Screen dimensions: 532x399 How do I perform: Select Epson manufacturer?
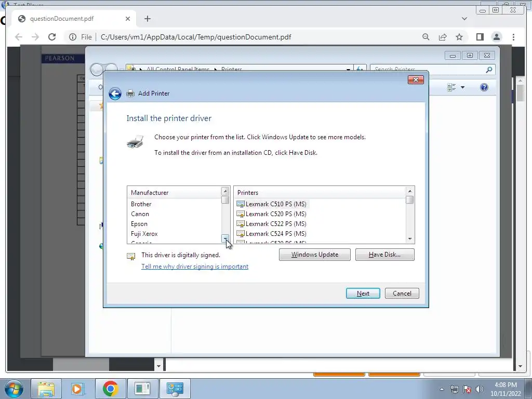pos(139,224)
